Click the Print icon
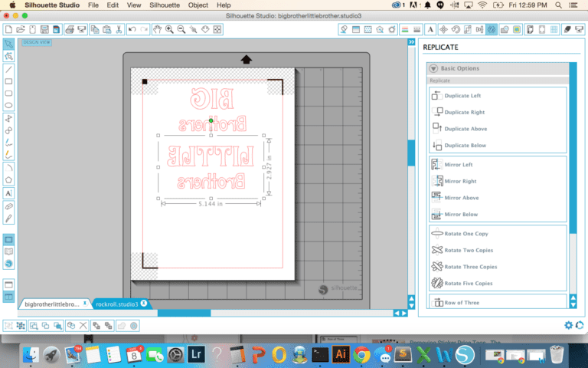 pos(70,29)
